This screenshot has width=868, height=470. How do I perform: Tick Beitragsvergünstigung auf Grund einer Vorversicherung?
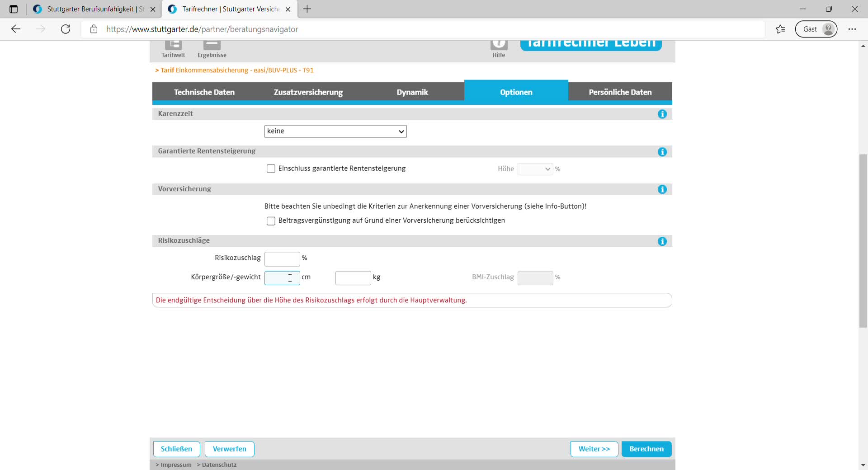[271, 221]
